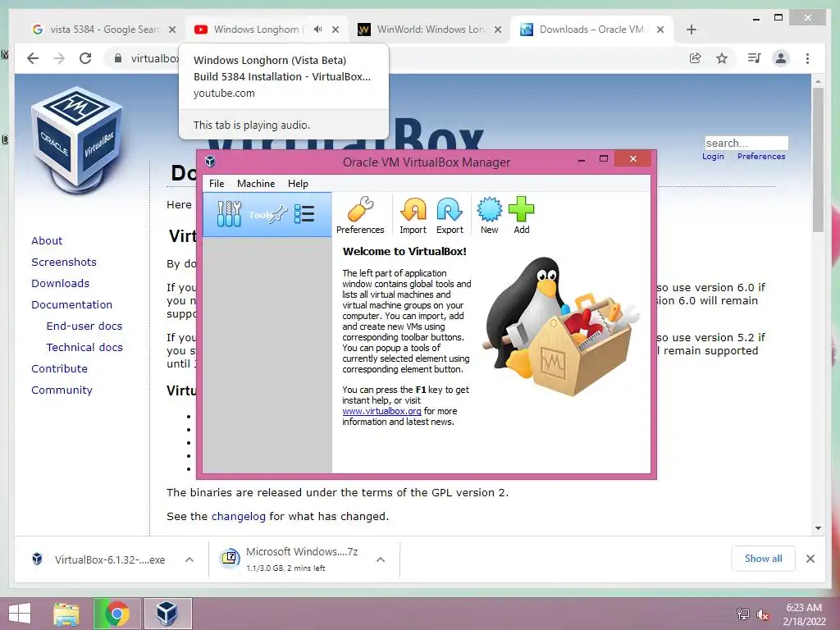Image resolution: width=840 pixels, height=630 pixels.
Task: Share this page via share icon
Action: pyautogui.click(x=696, y=58)
